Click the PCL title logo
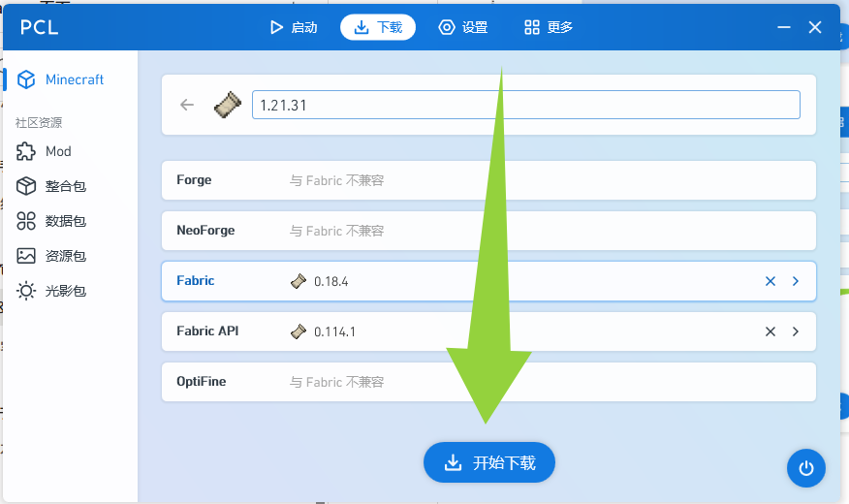Viewport: 849px width, 504px height. click(39, 27)
